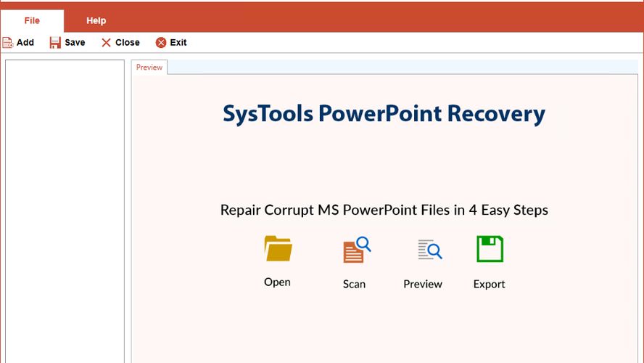Click the Exit button label
The image size is (644, 363).
(178, 42)
